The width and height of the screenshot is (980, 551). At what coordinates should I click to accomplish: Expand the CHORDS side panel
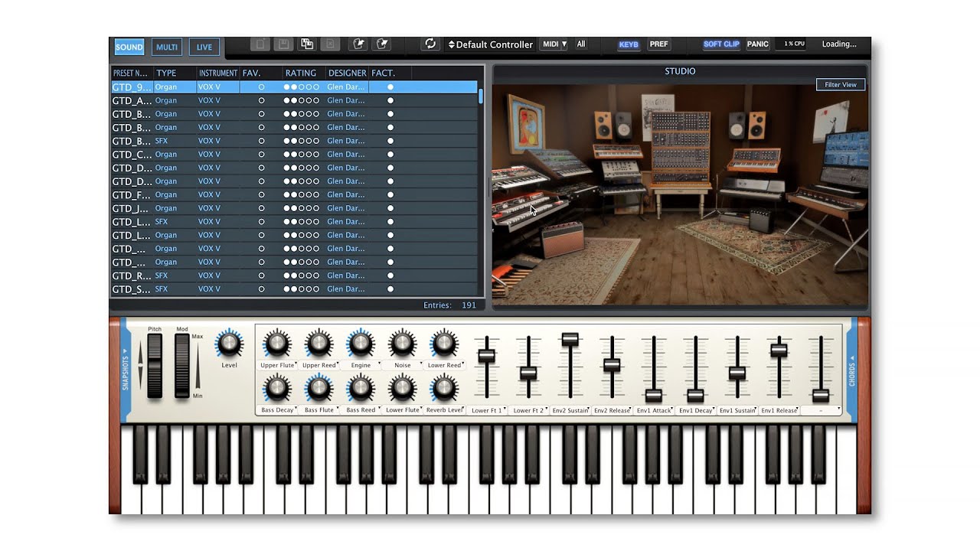pos(852,370)
